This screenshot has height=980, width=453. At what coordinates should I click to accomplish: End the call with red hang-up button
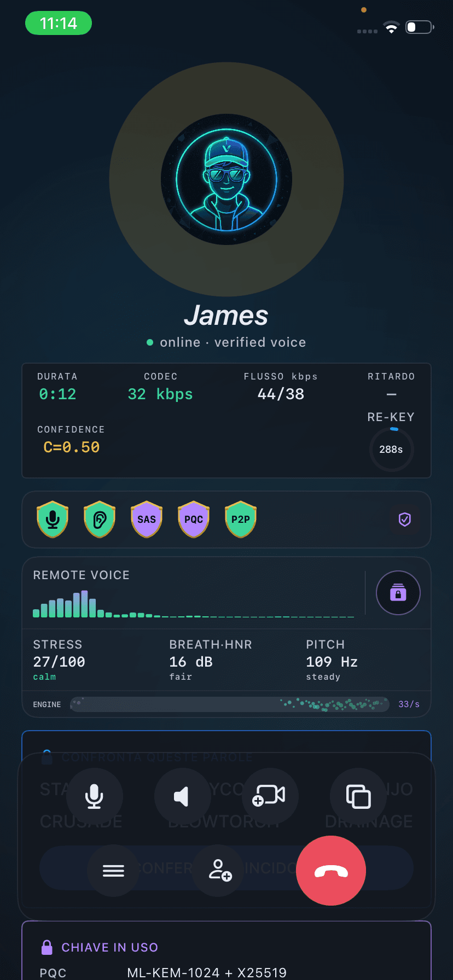point(331,871)
